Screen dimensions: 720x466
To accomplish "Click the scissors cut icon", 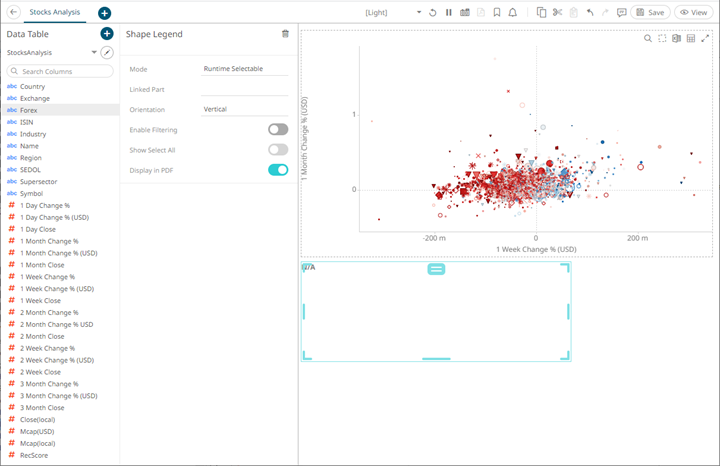I will tap(557, 13).
